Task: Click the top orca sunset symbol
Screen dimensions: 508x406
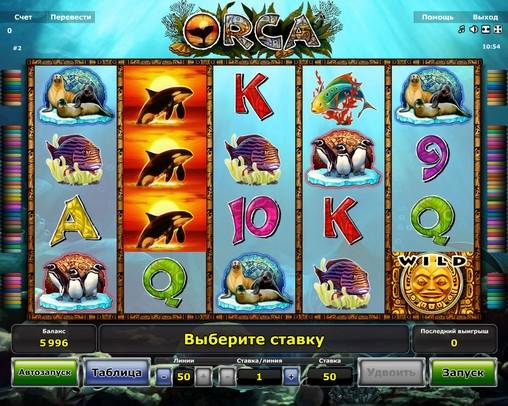Action: pyautogui.click(x=165, y=98)
